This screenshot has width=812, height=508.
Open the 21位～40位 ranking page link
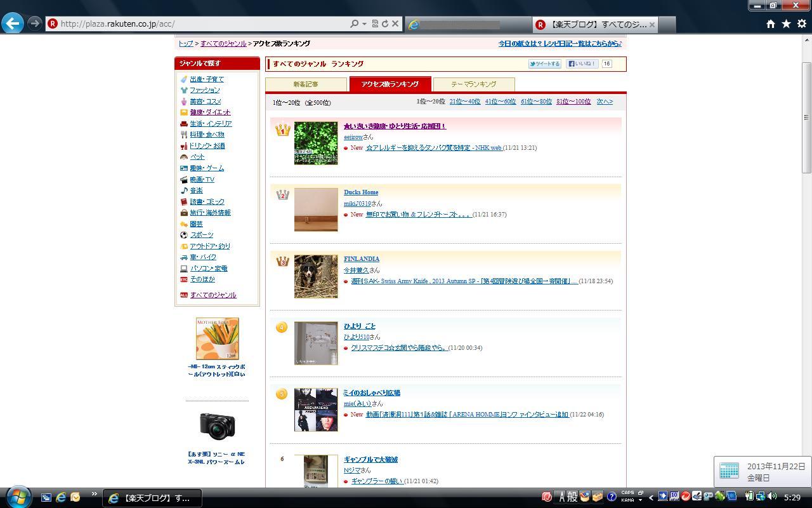[x=464, y=102]
